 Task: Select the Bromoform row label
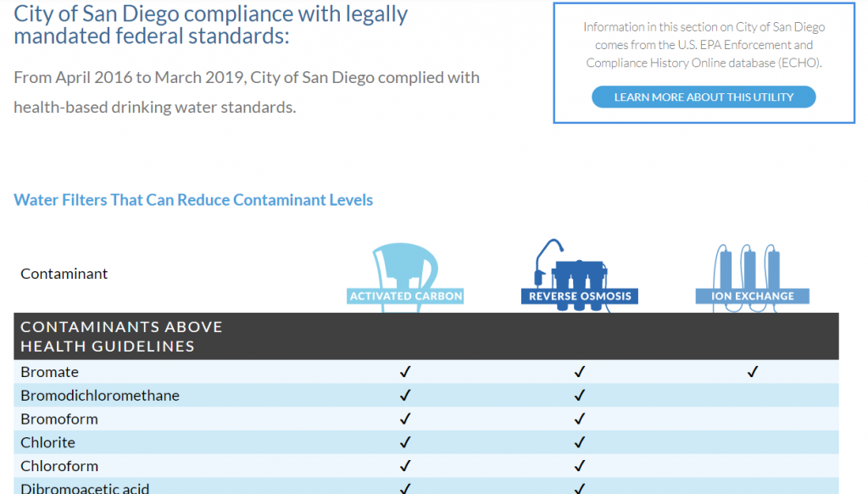click(x=59, y=419)
